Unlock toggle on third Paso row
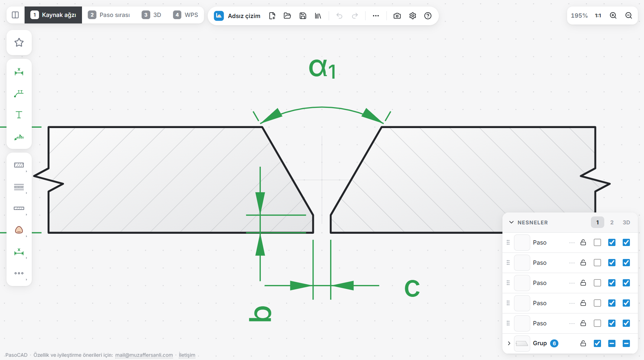Image resolution: width=644 pixels, height=360 pixels. (583, 283)
